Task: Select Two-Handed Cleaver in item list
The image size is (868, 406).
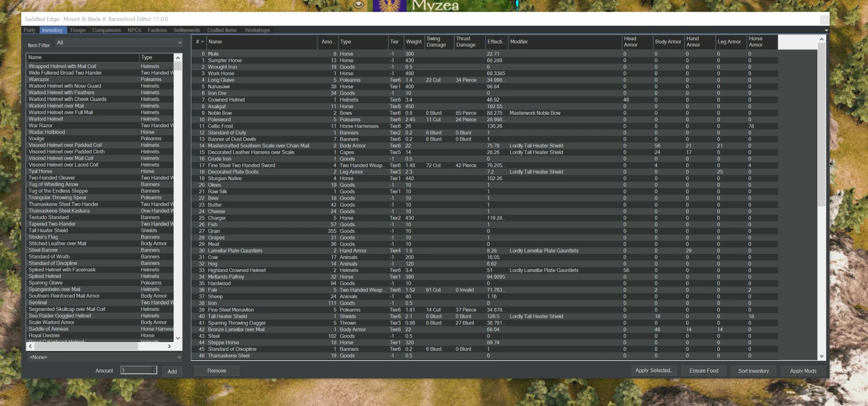Action: pyautogui.click(x=100, y=178)
